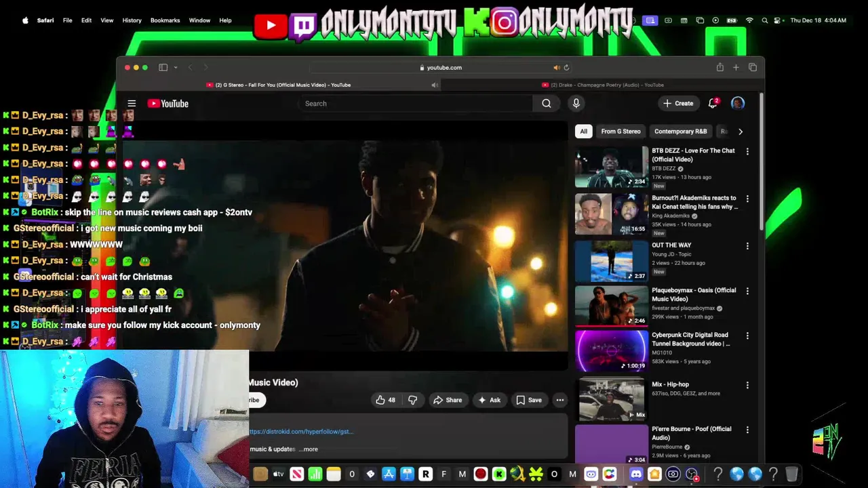This screenshot has height=488, width=868.
Task: Open the distrokid.com hyperfollow link
Action: (x=301, y=431)
